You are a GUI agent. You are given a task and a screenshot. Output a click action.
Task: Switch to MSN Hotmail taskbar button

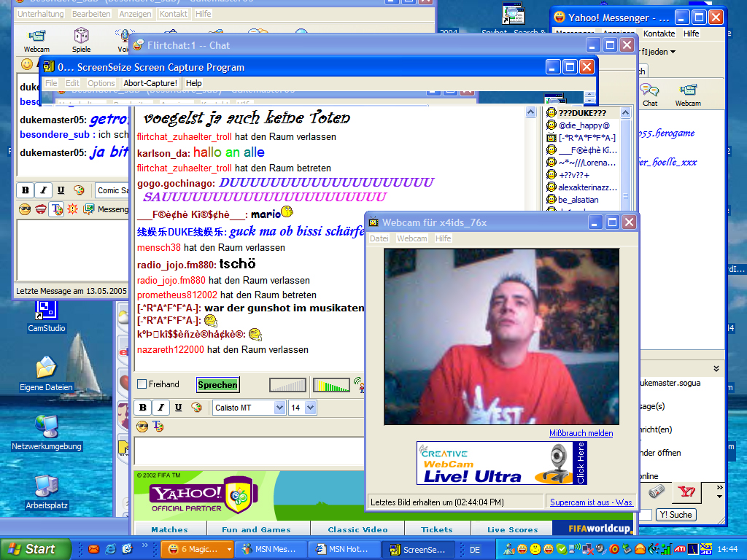point(344,549)
